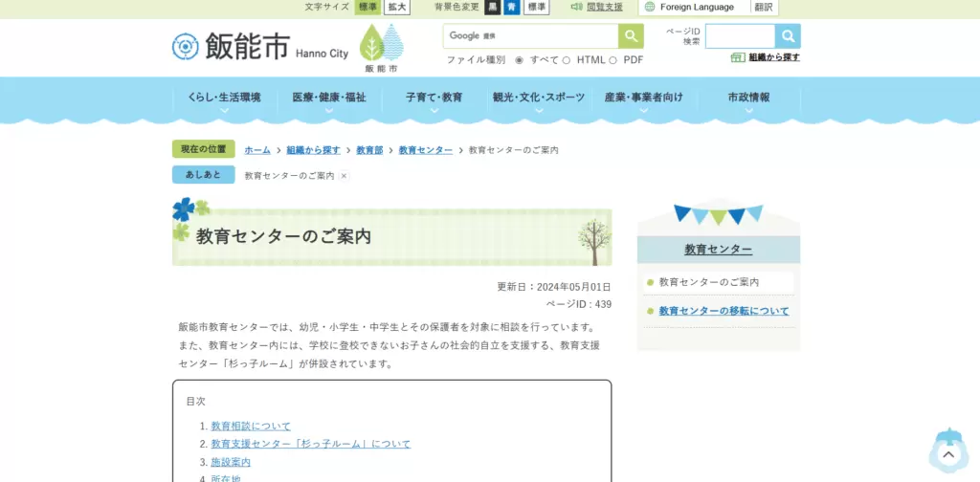Focus the ページID検索 input field
Image resolution: width=980 pixels, height=482 pixels.
coord(740,36)
